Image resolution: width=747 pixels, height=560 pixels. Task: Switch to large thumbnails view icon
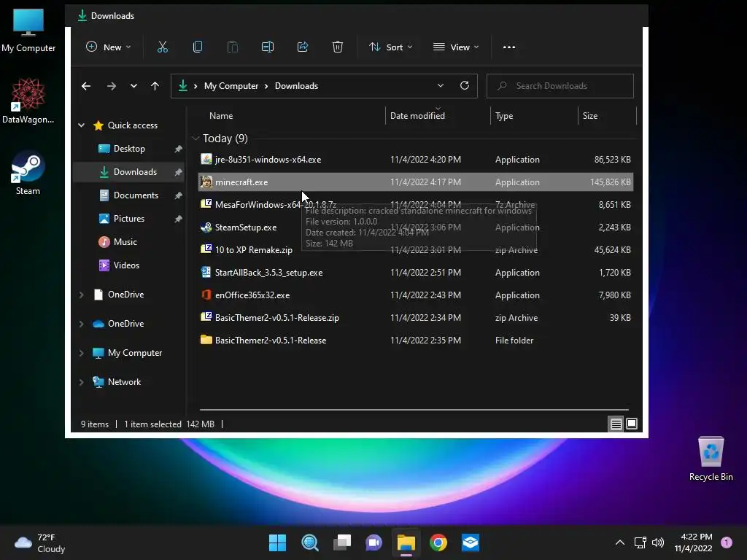(632, 424)
